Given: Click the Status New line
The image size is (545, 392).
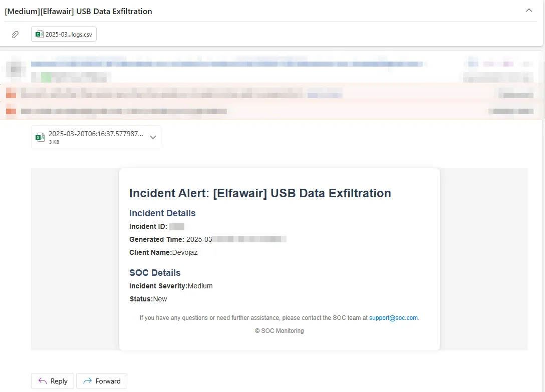Looking at the screenshot, I should (x=148, y=299).
